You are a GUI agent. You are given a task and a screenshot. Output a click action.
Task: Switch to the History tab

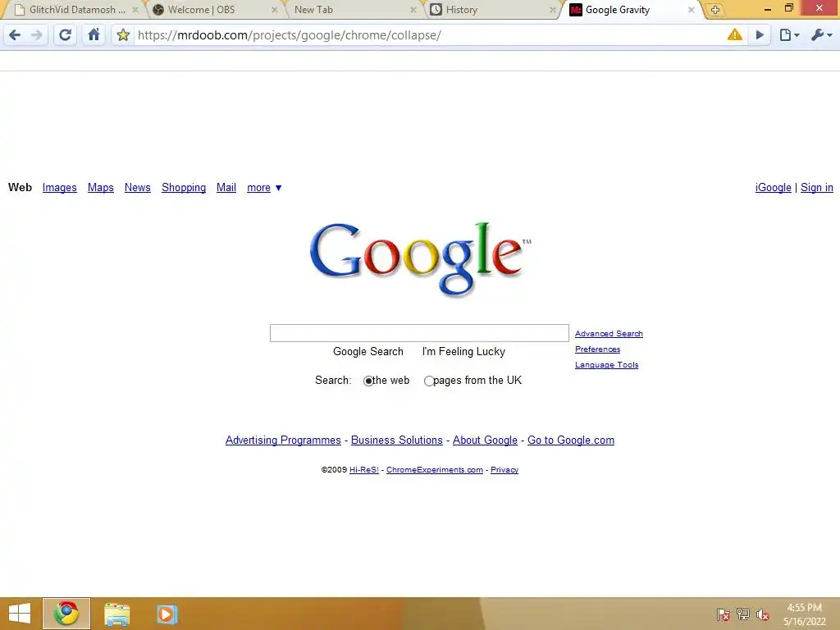pos(492,10)
